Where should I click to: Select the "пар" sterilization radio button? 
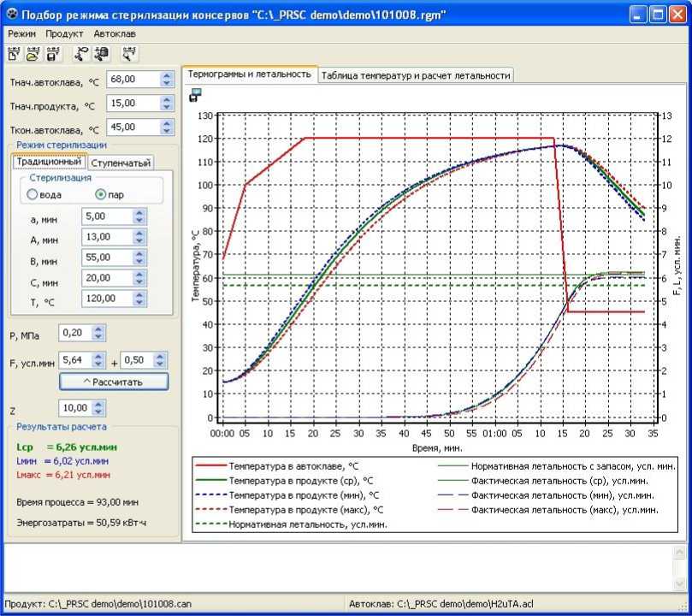click(x=100, y=195)
